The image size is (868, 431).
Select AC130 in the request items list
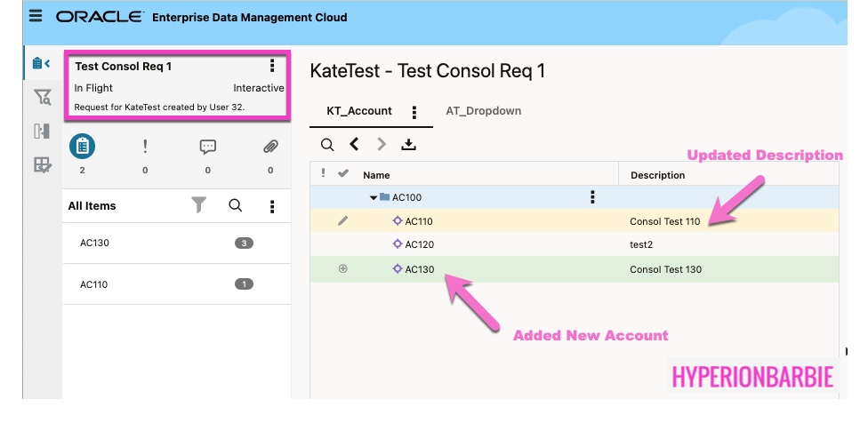point(94,243)
